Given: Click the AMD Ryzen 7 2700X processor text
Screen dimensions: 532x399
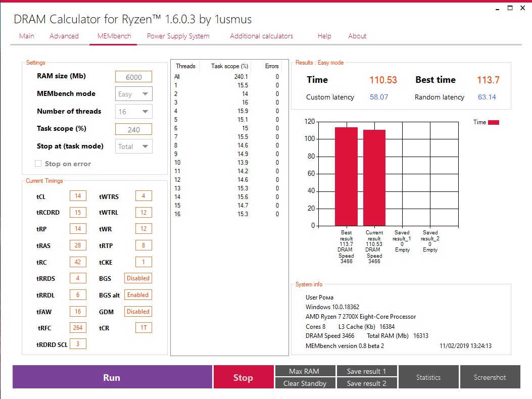Looking at the screenshot, I should pos(361,317).
